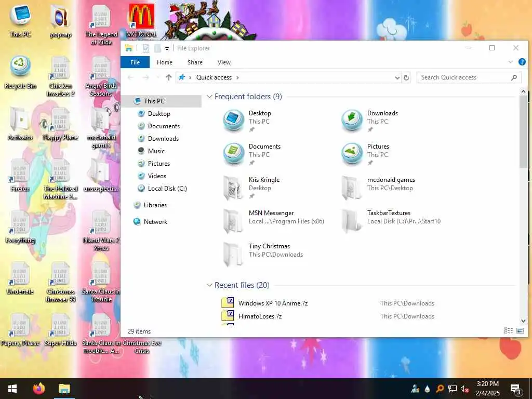Open the This PC desktop icon

[x=20, y=20]
